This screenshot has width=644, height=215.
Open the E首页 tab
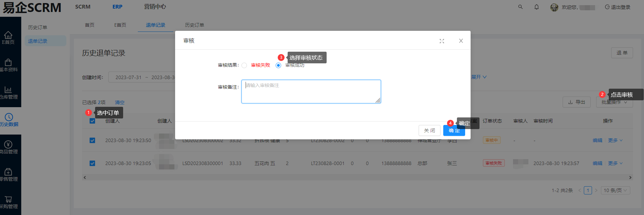click(x=120, y=25)
